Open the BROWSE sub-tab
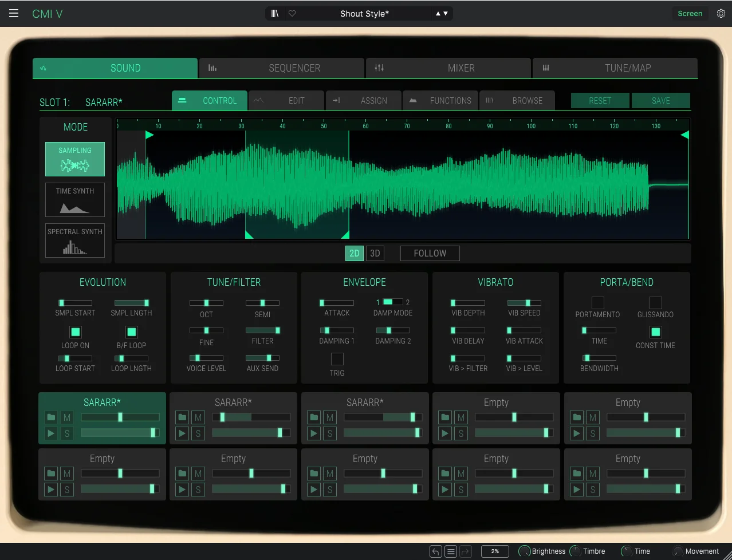Screen dimensions: 732x560 pyautogui.click(x=517, y=100)
